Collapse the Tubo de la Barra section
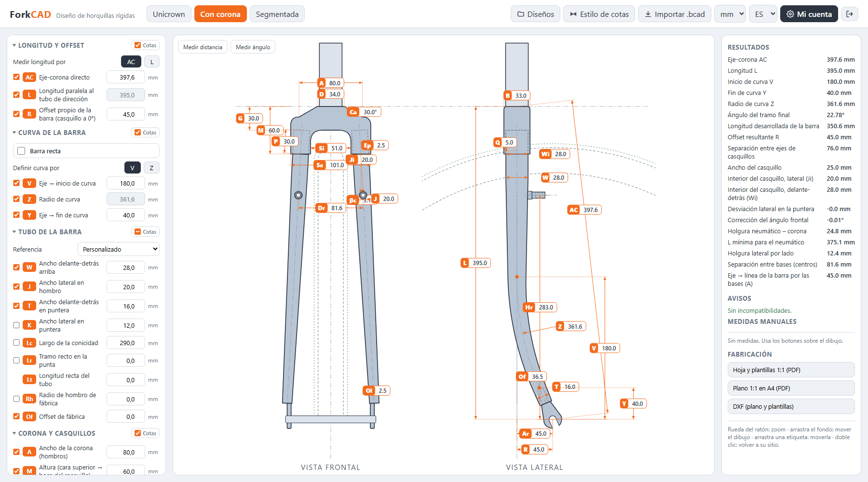Viewport: 868px width, 482px height. (47, 232)
